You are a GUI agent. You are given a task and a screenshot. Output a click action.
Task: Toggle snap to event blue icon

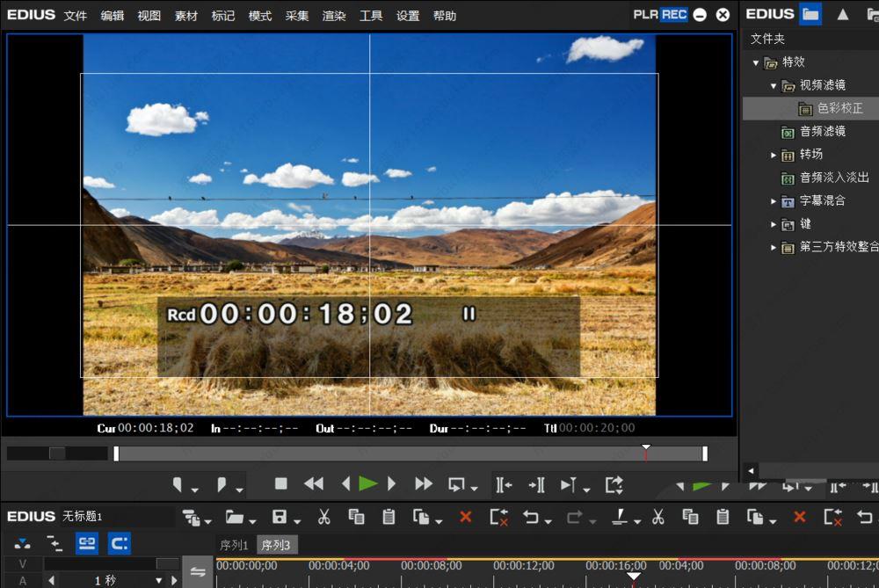coord(120,543)
